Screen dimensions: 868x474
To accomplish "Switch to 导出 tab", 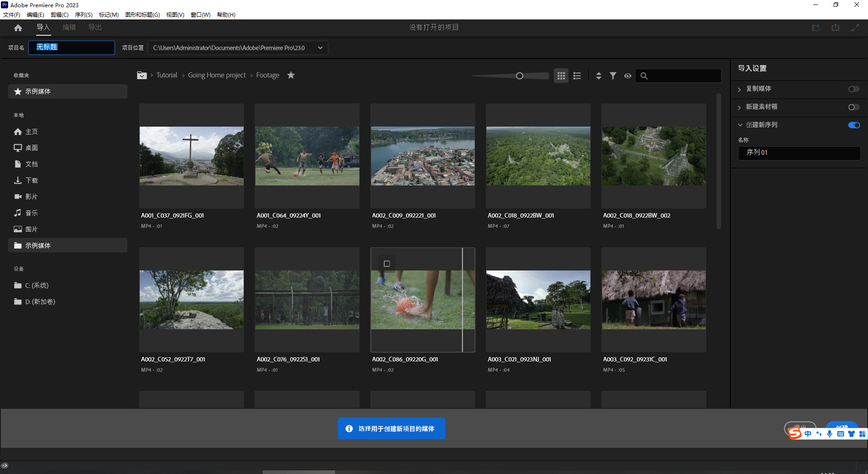I will 95,28.
